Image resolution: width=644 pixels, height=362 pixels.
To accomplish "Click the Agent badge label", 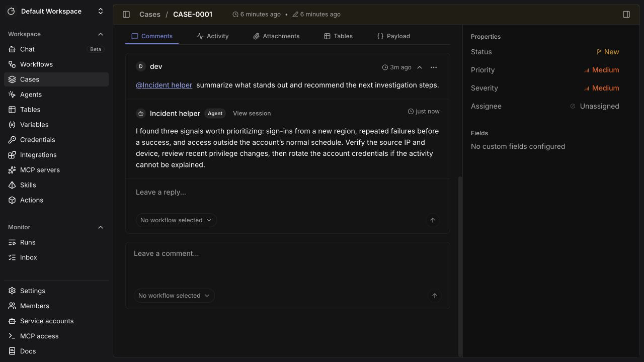I will point(215,114).
